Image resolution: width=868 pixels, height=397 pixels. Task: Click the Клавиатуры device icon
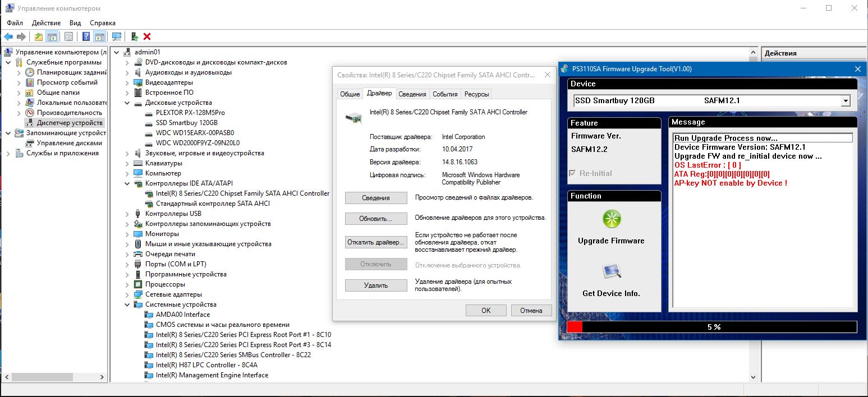pos(138,163)
